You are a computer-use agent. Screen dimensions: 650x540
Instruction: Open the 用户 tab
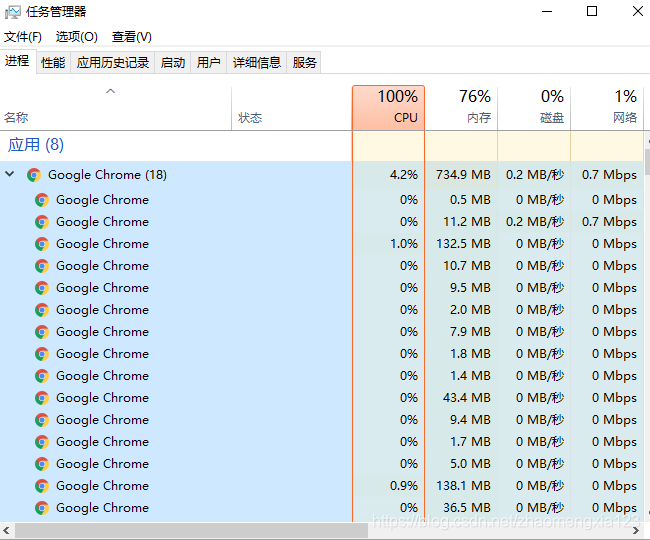[209, 63]
